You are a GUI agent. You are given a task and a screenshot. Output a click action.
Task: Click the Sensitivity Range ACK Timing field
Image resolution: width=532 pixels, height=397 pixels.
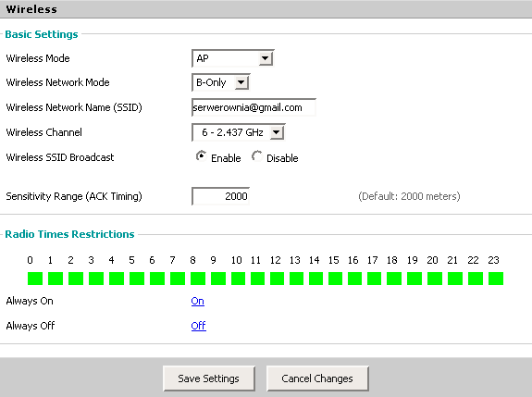pos(220,196)
